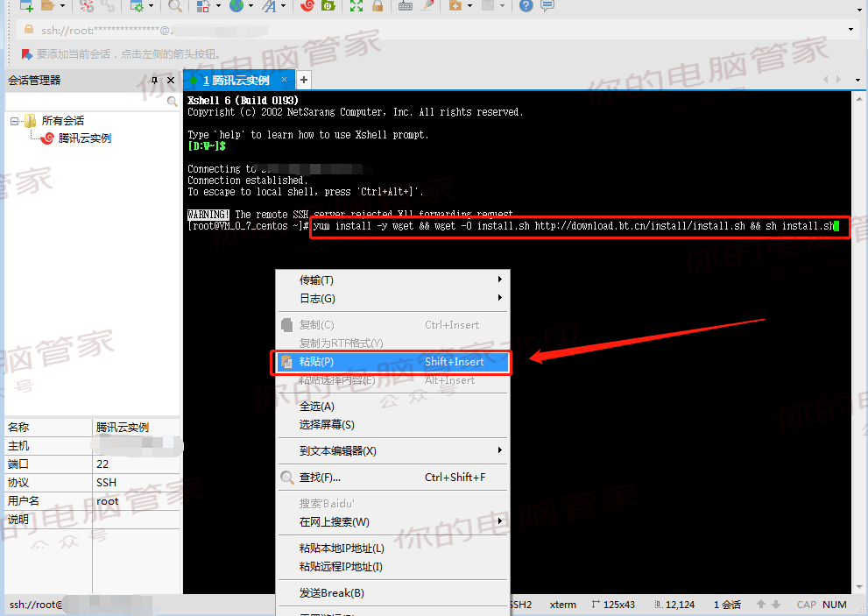This screenshot has width=868, height=616.
Task: Click the lock icon in address bar
Action: (29, 30)
